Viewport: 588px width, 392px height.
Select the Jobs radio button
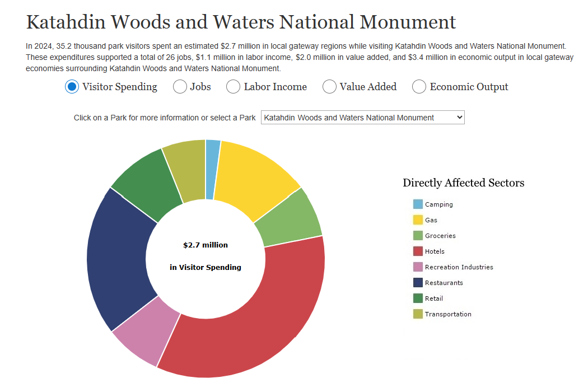pyautogui.click(x=180, y=87)
